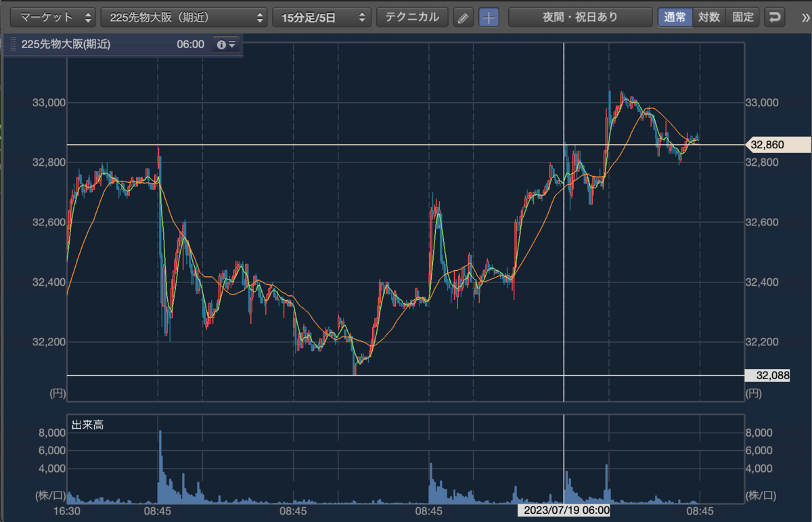Click the 夜間・祝日あり button

click(x=580, y=17)
